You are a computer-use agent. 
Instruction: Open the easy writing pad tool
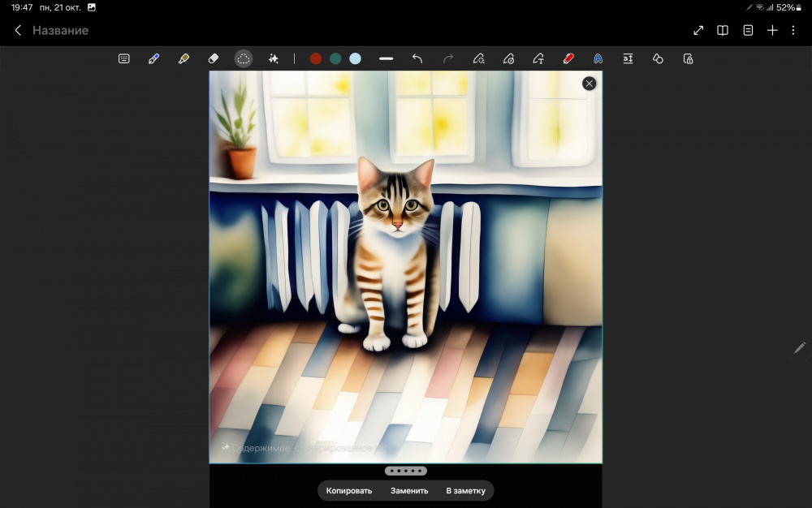click(x=628, y=58)
